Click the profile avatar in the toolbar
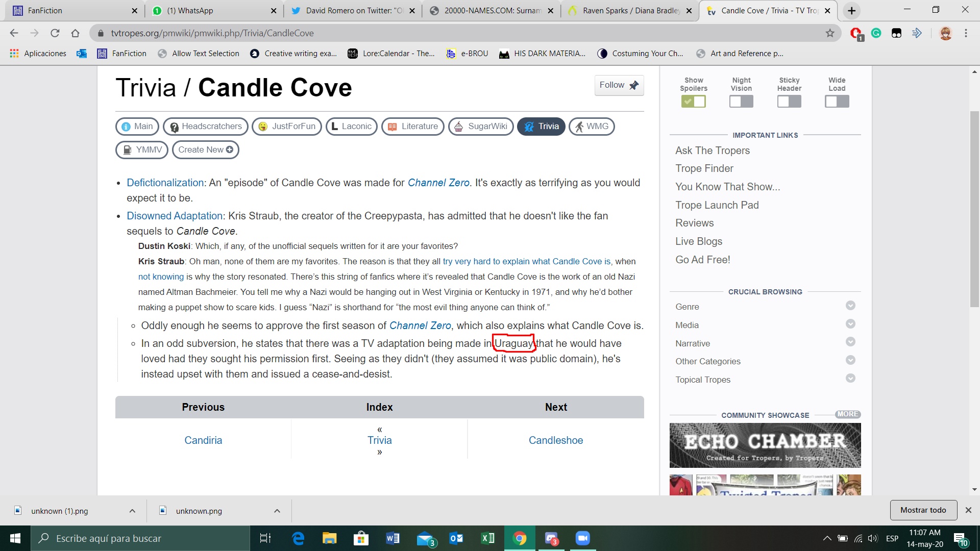This screenshot has height=551, width=980. click(945, 33)
